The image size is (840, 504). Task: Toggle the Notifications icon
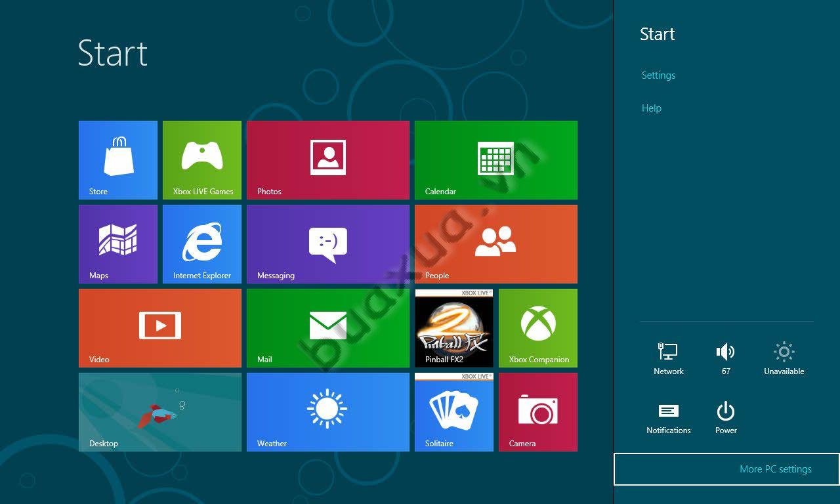[x=669, y=417]
